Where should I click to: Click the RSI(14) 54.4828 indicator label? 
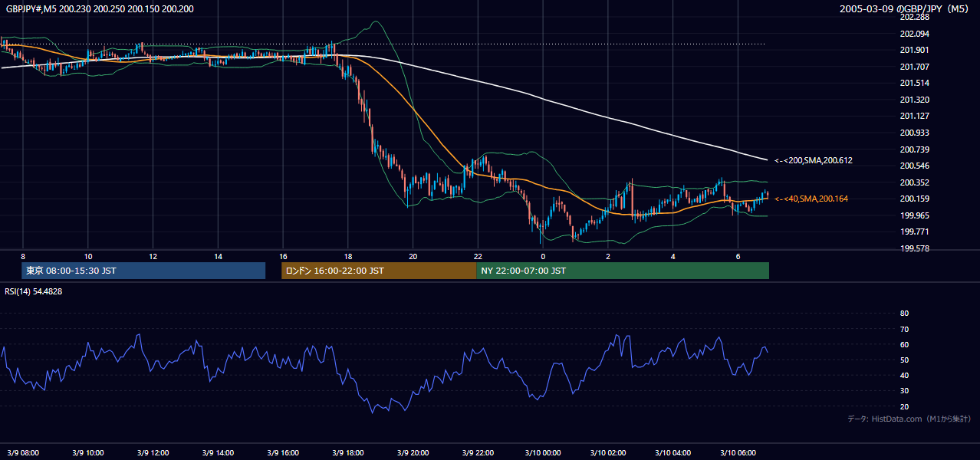tap(34, 291)
